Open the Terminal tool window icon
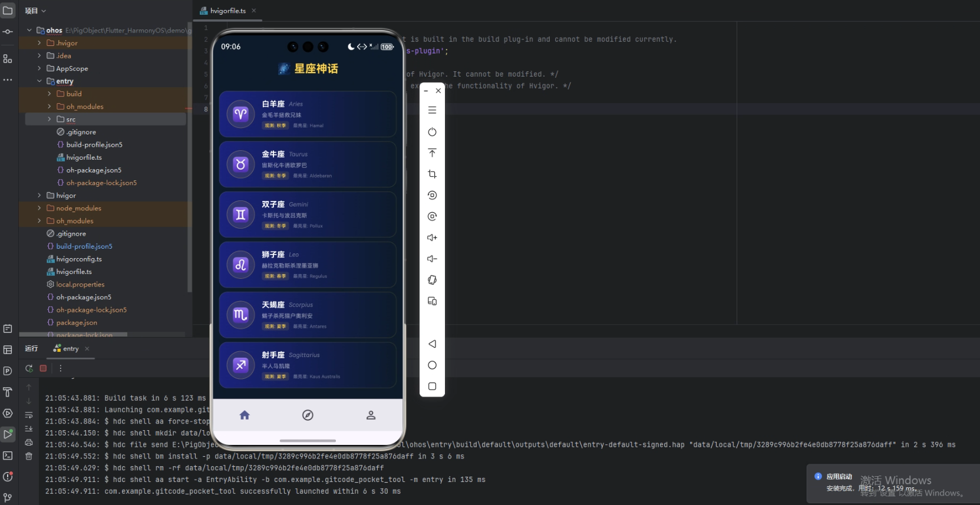Screen dimensions: 980x505 pyautogui.click(x=8, y=456)
